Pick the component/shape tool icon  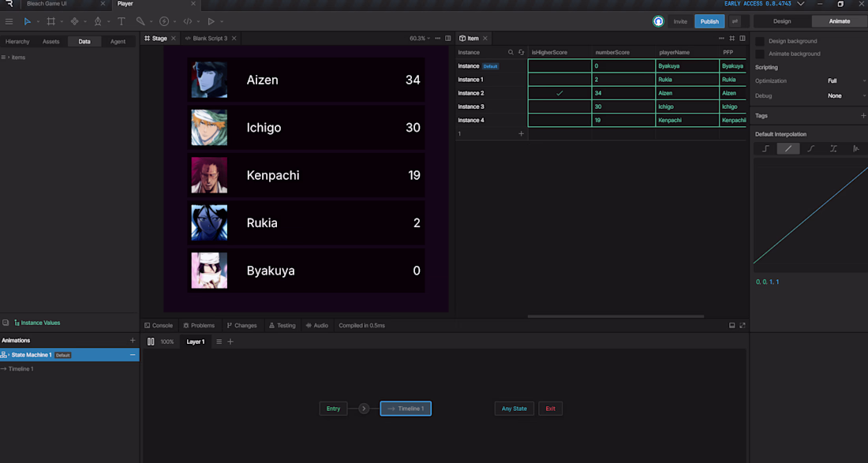click(75, 21)
